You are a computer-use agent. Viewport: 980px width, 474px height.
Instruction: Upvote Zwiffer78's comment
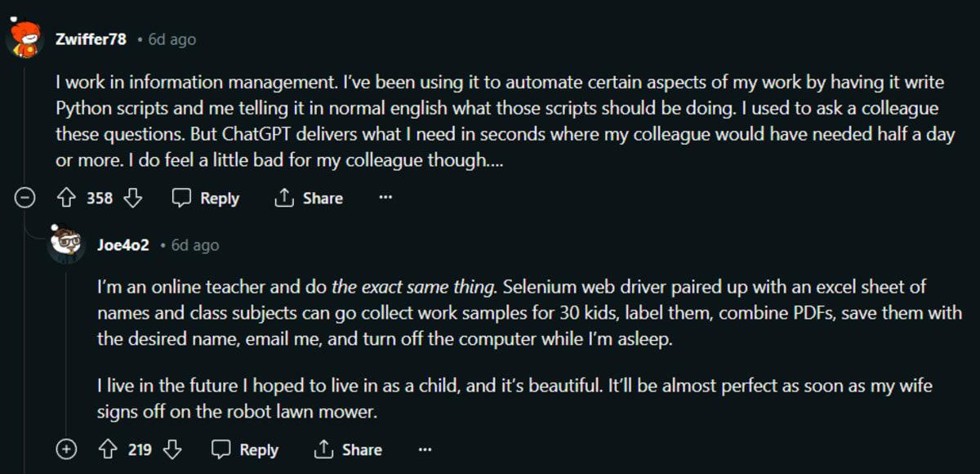pos(66,198)
